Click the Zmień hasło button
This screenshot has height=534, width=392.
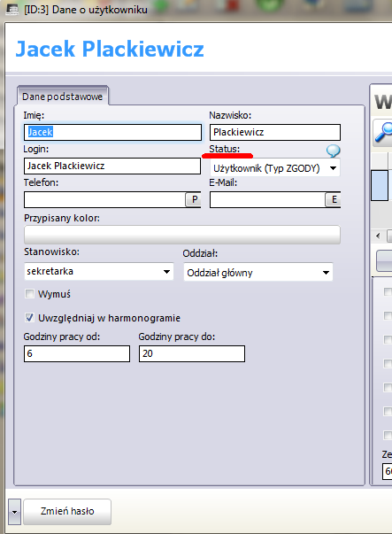tap(67, 512)
